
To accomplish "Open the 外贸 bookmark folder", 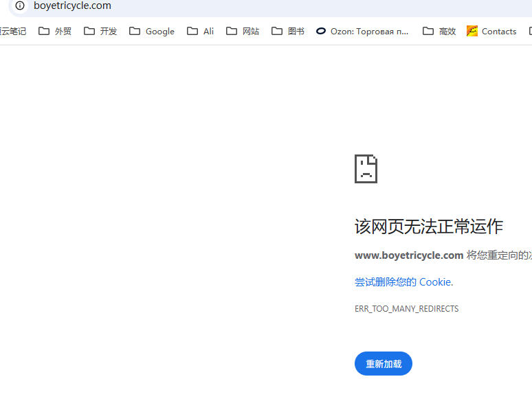I will (54, 31).
